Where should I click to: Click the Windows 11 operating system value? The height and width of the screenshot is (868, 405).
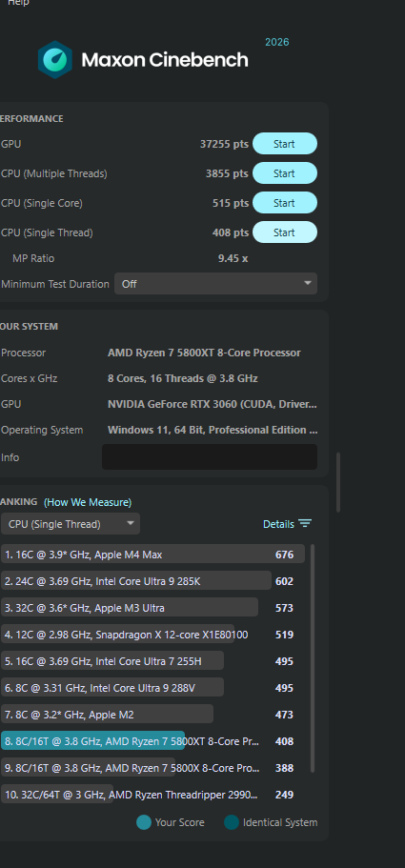213,430
